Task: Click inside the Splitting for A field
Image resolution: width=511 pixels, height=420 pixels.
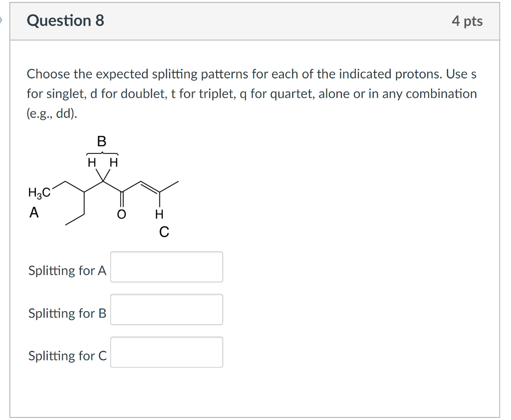Action: [x=166, y=267]
